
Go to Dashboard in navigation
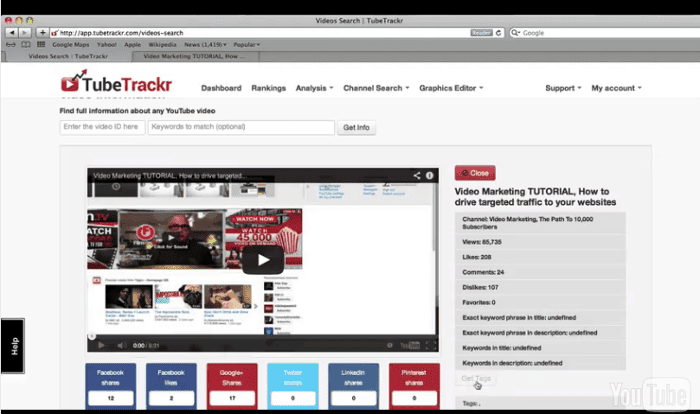point(221,88)
